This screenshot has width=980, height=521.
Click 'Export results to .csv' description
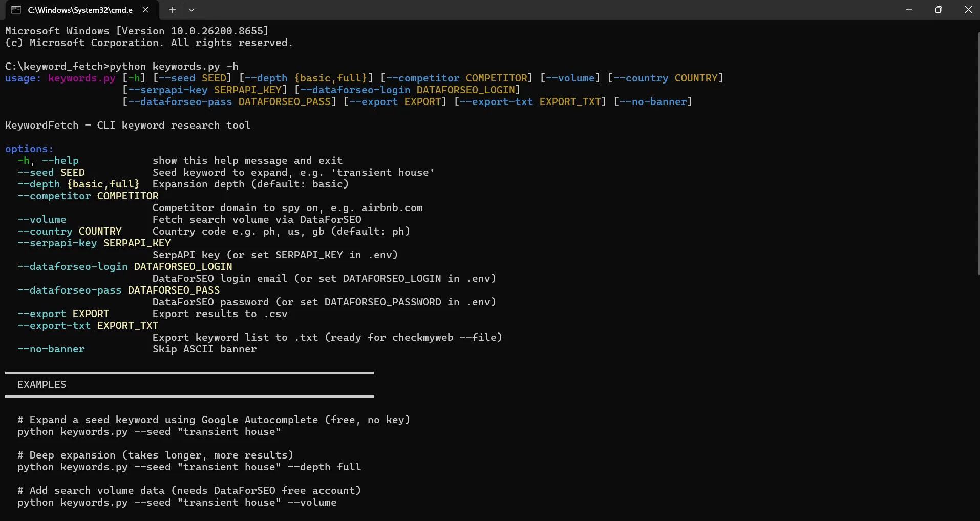click(220, 314)
